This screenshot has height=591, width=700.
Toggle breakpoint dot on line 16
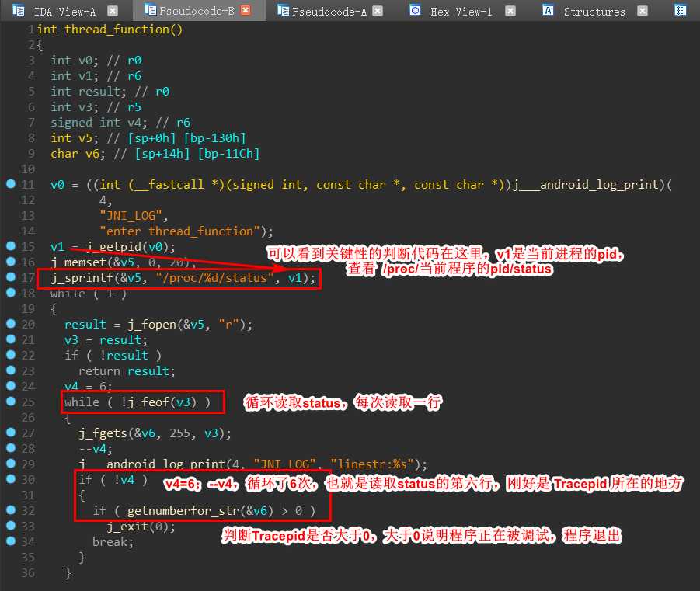[x=11, y=261]
